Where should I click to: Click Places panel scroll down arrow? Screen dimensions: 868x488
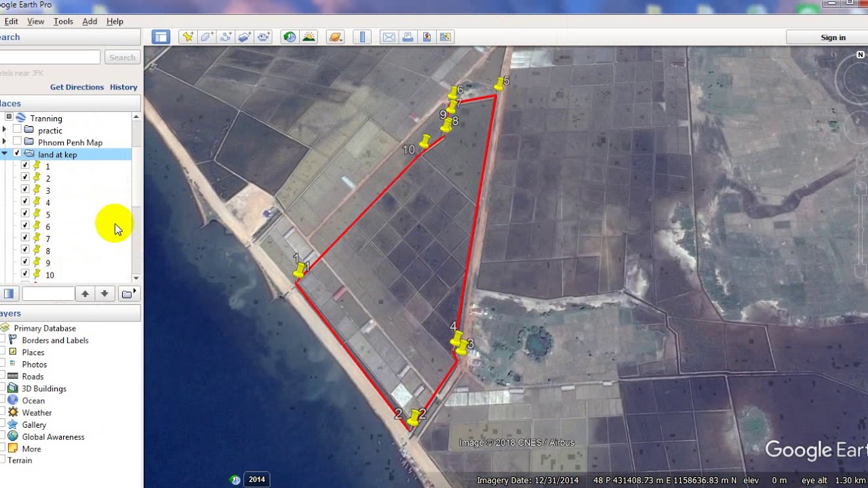coord(136,278)
